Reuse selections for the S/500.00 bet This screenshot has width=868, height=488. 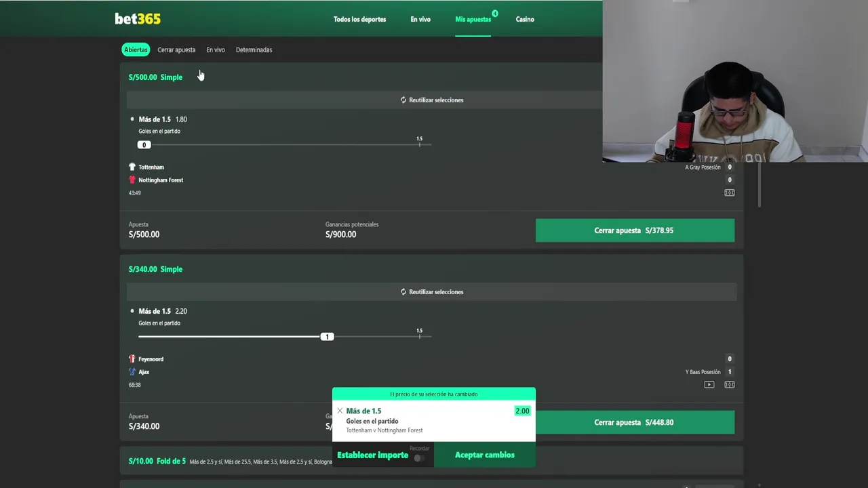pyautogui.click(x=432, y=100)
